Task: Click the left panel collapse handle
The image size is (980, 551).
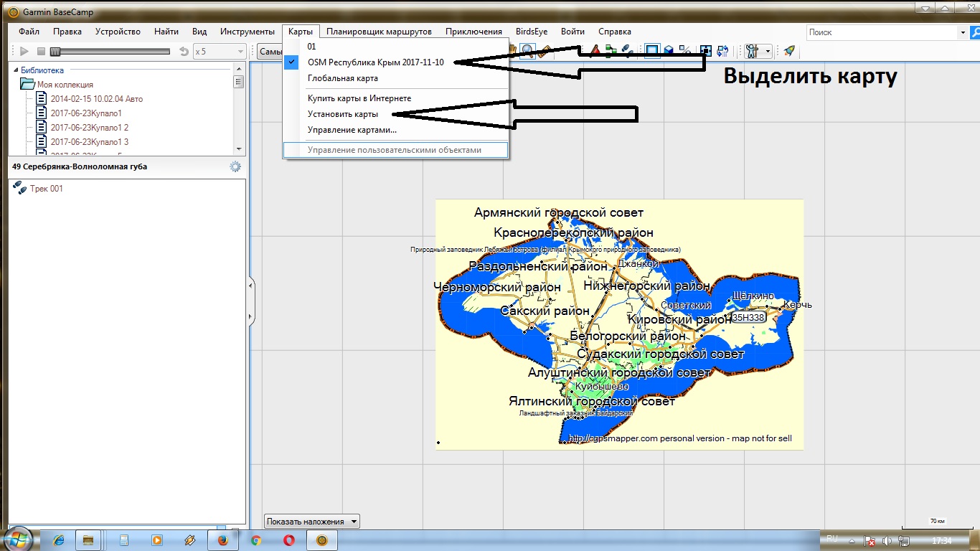Action: (x=251, y=300)
